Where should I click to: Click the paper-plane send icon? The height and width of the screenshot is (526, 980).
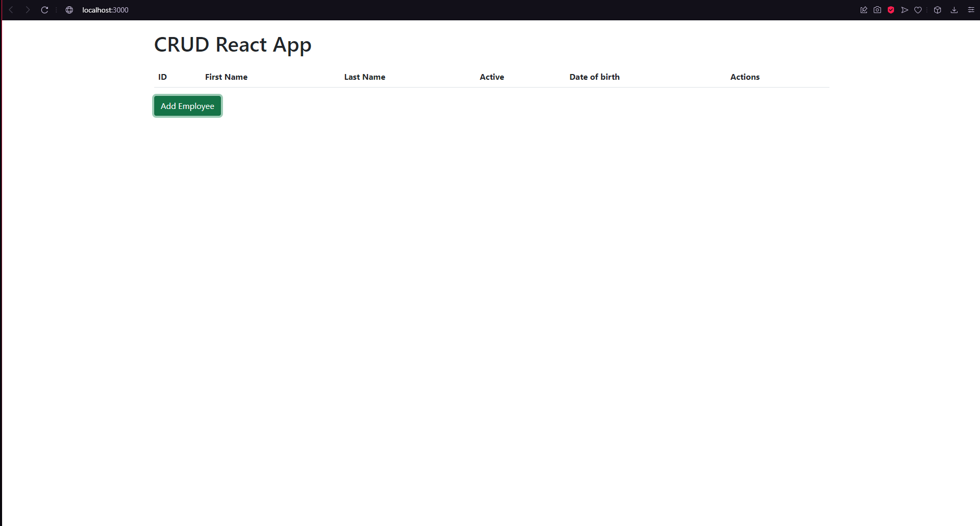click(x=904, y=10)
